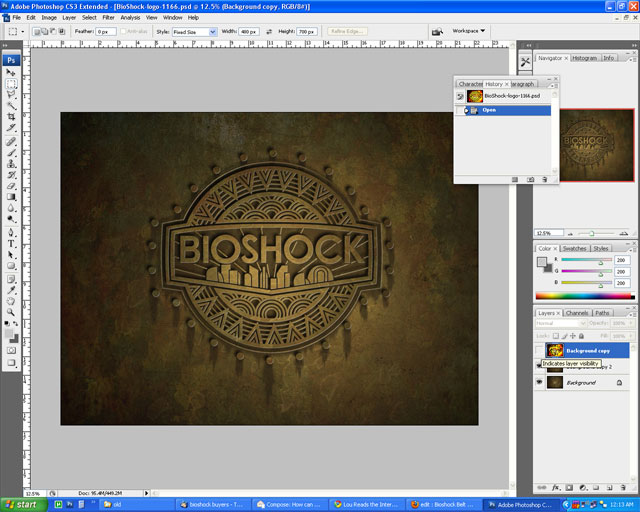Click the Create new layer icon

609,488
